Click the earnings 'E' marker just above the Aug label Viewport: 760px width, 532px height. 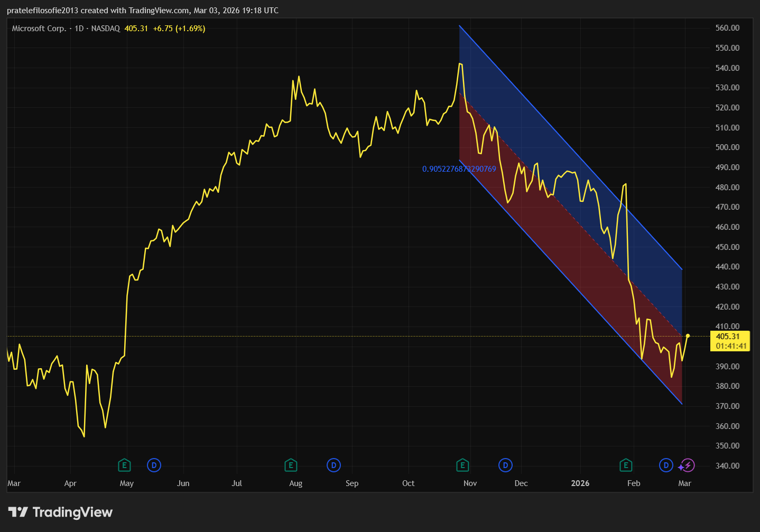[x=290, y=465]
